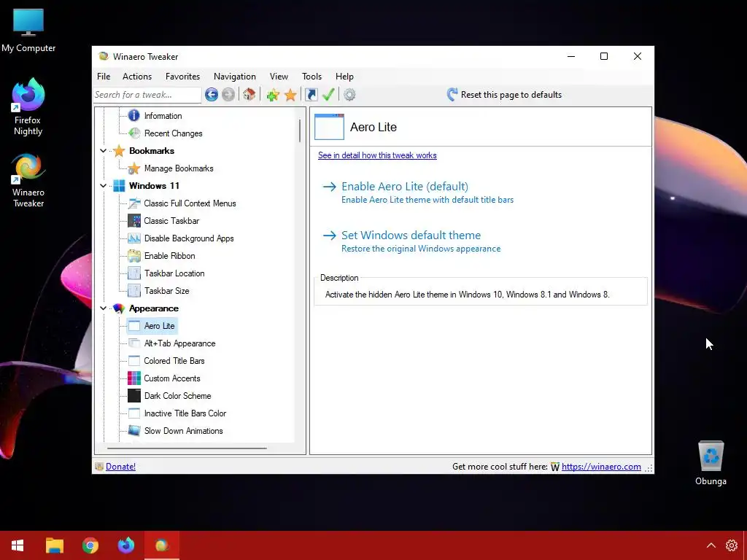The width and height of the screenshot is (747, 560).
Task: Click the Dark Color Scheme icon
Action: (134, 396)
